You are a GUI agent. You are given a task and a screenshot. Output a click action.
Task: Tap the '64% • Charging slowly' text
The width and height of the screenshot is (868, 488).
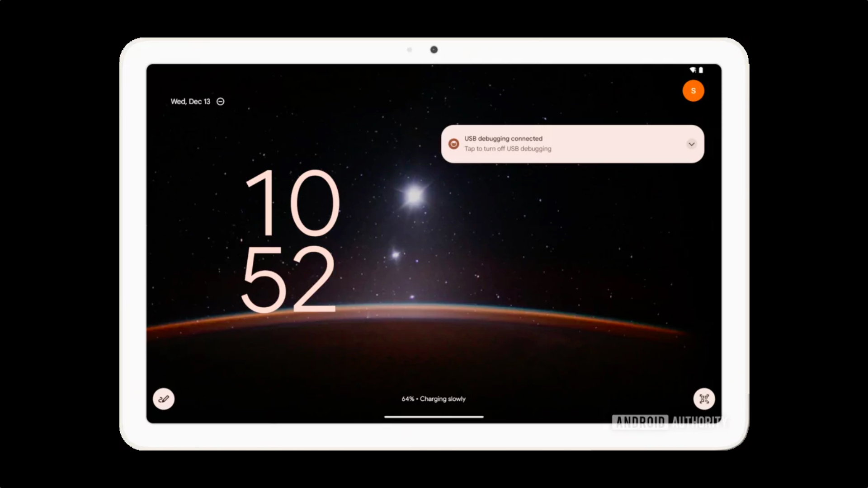(434, 399)
